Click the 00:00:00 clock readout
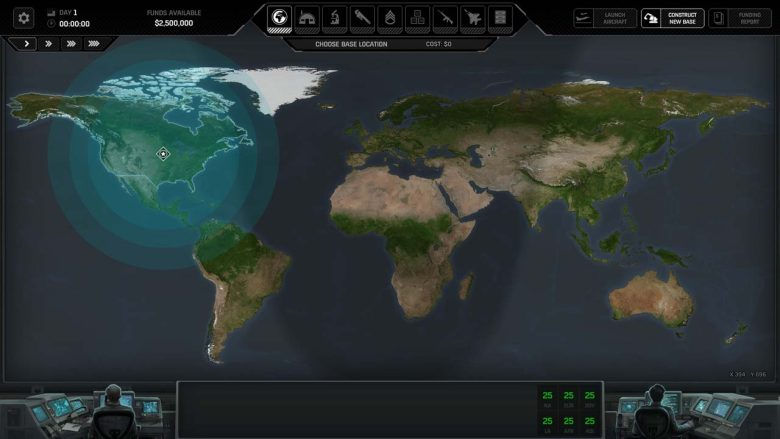This screenshot has height=439, width=780. [69, 24]
